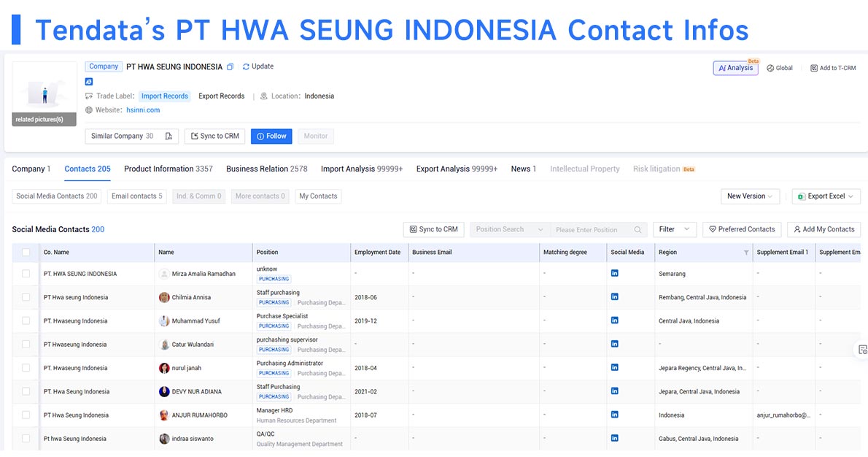This screenshot has height=457, width=868.
Task: Select Email contacts 5 filter
Action: click(x=136, y=196)
